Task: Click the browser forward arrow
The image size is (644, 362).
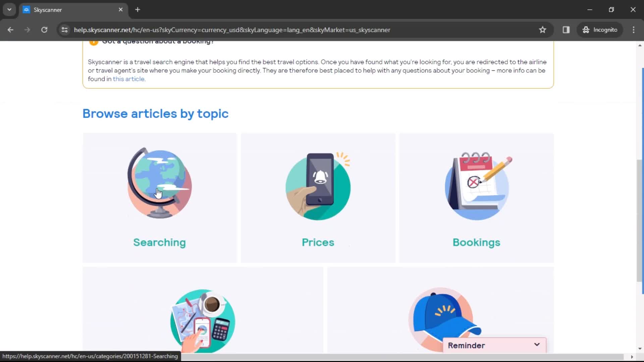Action: (x=27, y=30)
